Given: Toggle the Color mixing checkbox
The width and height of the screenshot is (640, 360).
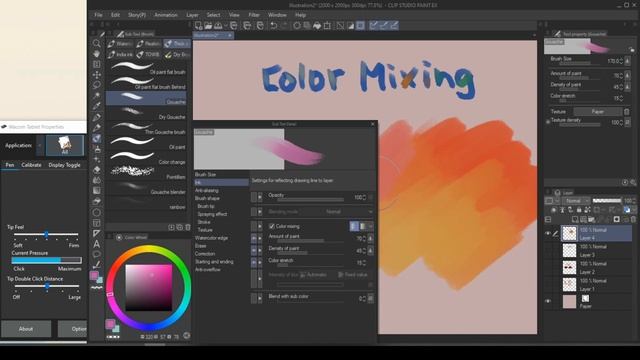Looking at the screenshot, I should pos(272,226).
